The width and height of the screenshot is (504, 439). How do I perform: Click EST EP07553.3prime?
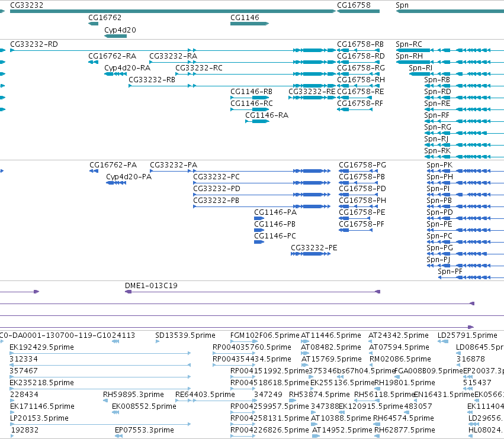[x=145, y=430]
